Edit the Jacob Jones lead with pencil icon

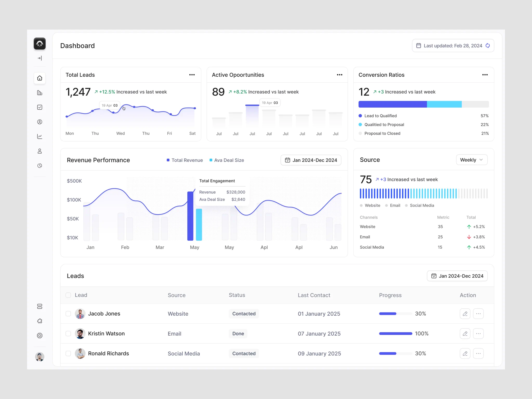(465, 314)
